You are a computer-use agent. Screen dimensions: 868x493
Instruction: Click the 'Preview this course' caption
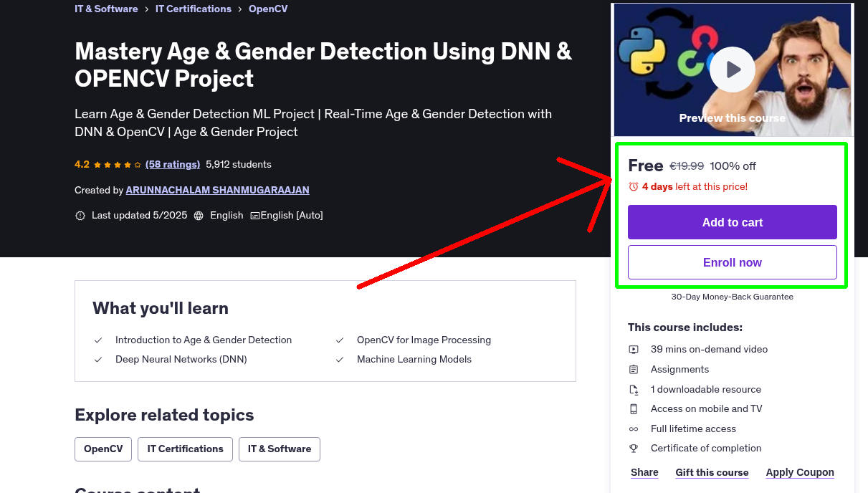733,118
